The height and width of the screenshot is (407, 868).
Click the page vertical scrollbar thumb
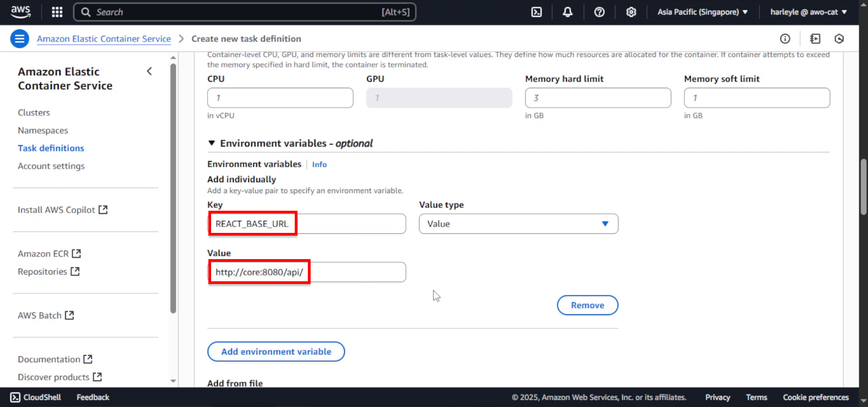pos(863,187)
